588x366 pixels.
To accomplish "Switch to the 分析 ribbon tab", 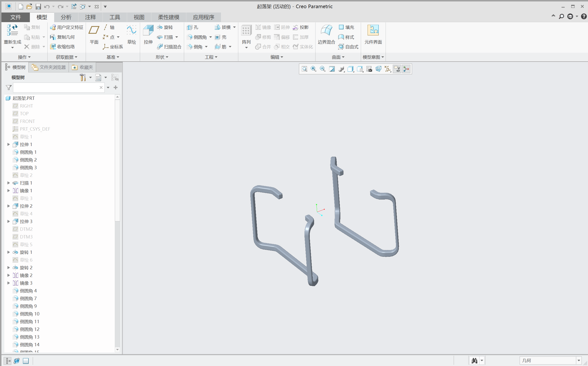I will tap(66, 17).
